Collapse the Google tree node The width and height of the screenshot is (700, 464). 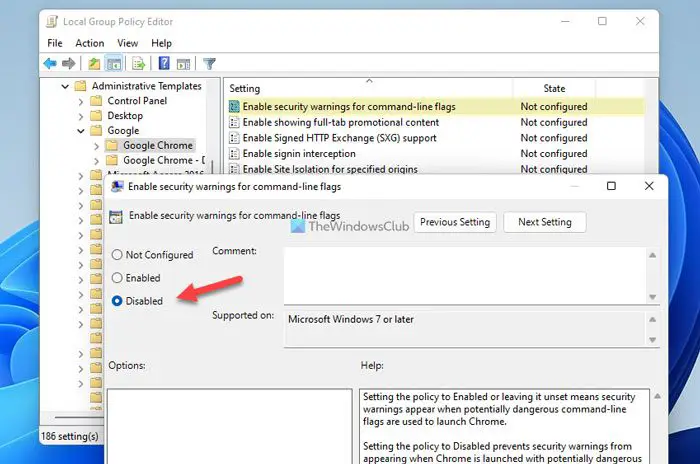coord(81,131)
